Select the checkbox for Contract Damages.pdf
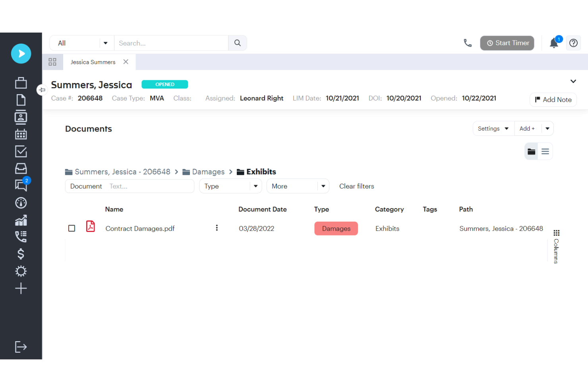 (72, 228)
